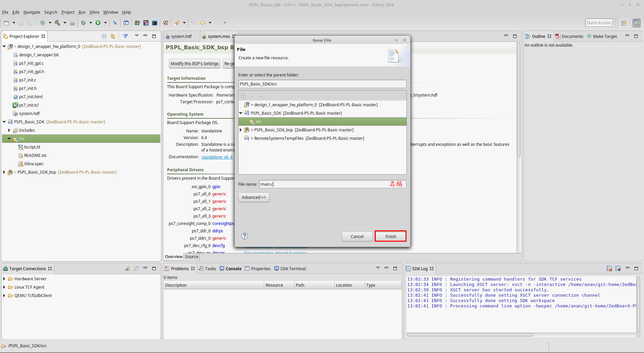Click the first icon in SDK Log toolbar
The height and width of the screenshot is (353, 644).
point(609,269)
